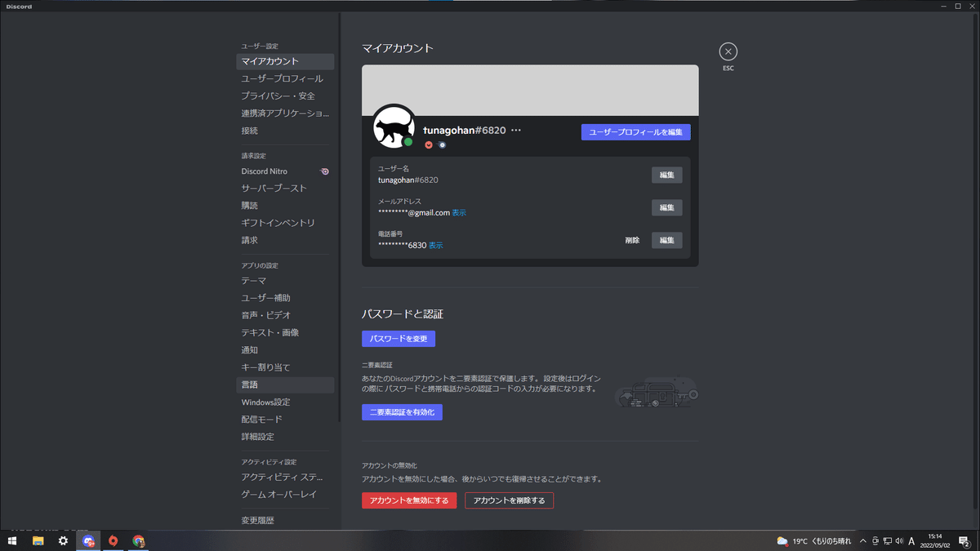Click the Nitro icon beside Discord Nitro
This screenshot has width=980, height=551.
point(324,171)
